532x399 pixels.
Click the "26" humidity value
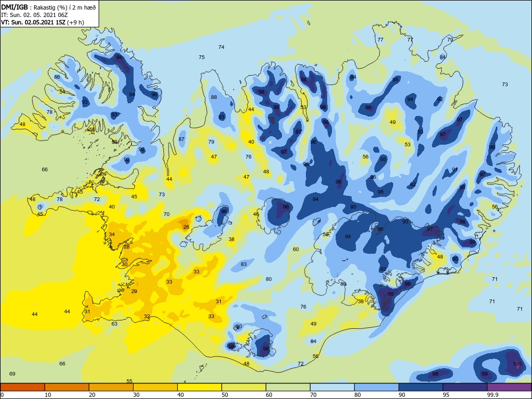click(186, 227)
